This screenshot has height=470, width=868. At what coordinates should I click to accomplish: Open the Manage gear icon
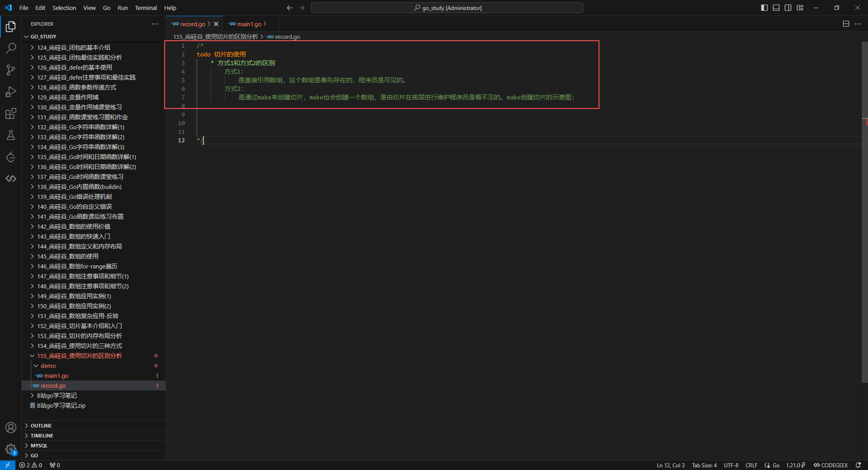pyautogui.click(x=11, y=449)
